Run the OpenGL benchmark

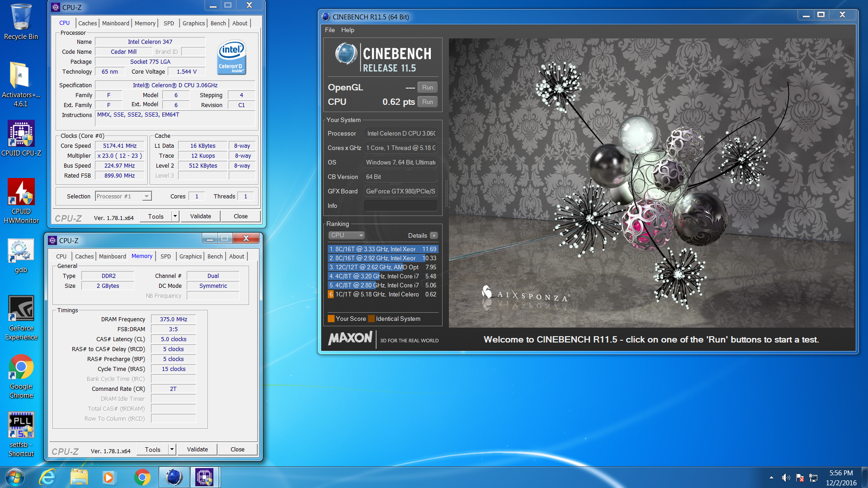coord(427,87)
